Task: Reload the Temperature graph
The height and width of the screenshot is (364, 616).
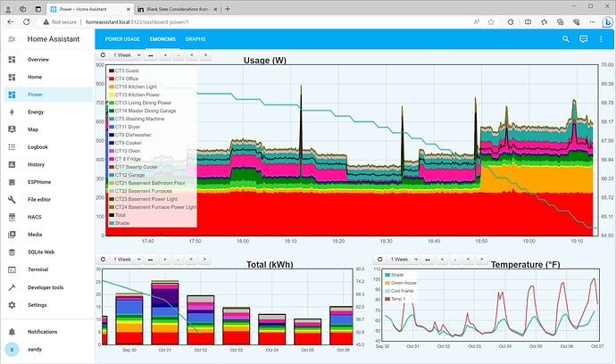Action: 380,259
